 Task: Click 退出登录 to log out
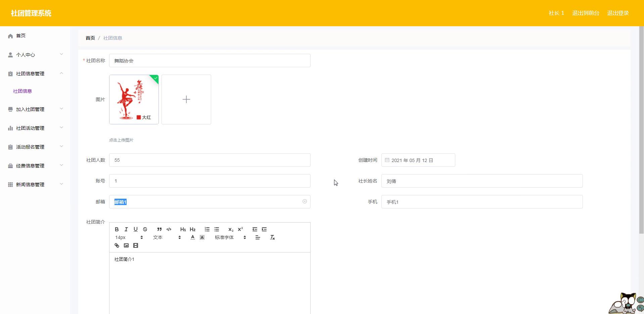tap(618, 13)
